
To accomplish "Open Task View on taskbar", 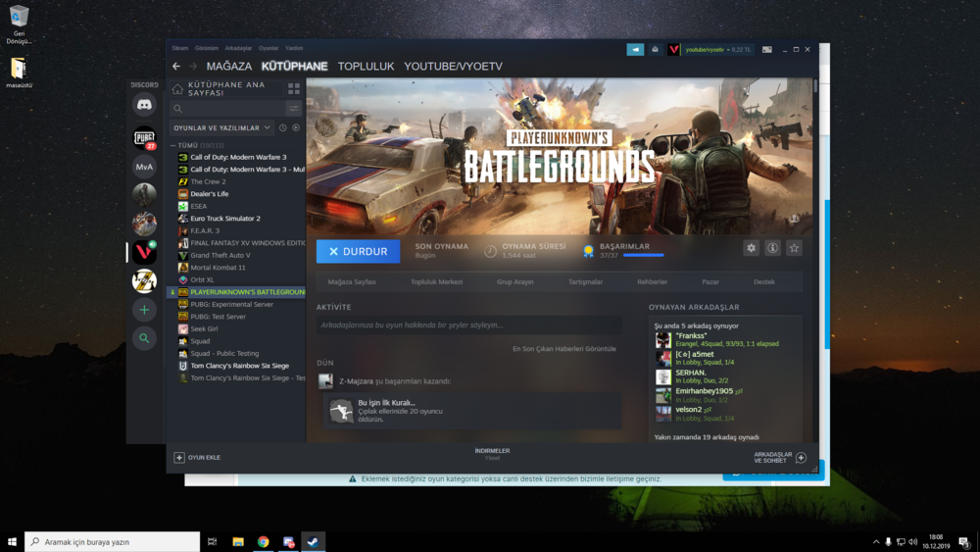I will 213,541.
